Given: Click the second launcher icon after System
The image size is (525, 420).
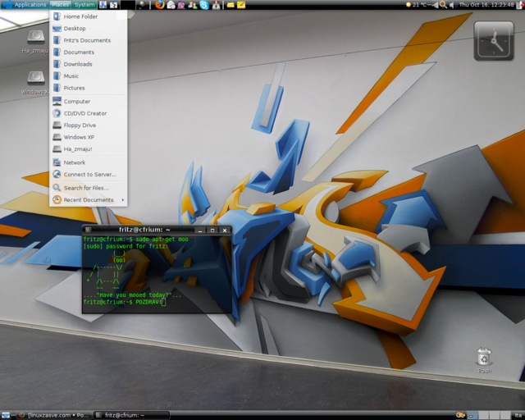Looking at the screenshot, I should 114,5.
